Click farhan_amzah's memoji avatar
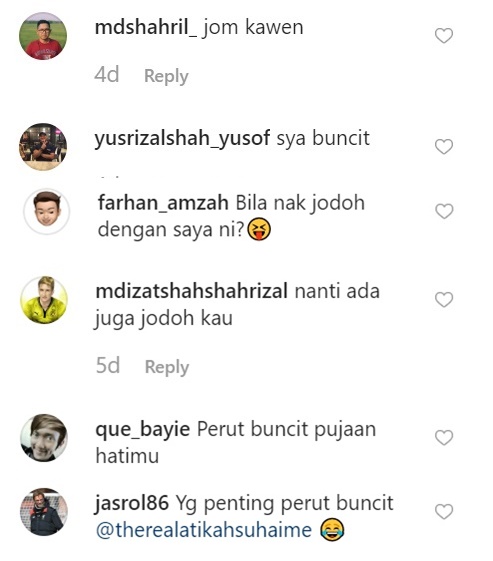493x561 pixels. pyautogui.click(x=47, y=211)
